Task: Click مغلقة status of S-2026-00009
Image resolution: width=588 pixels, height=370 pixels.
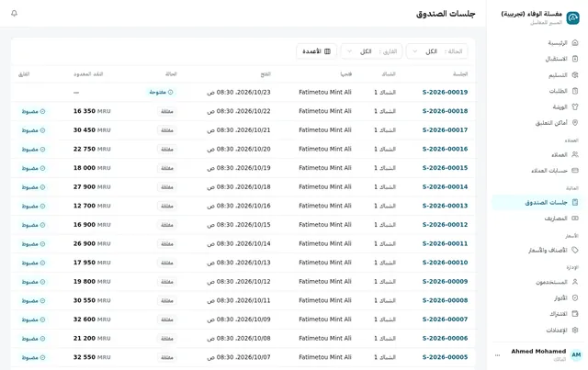Action: pos(167,282)
